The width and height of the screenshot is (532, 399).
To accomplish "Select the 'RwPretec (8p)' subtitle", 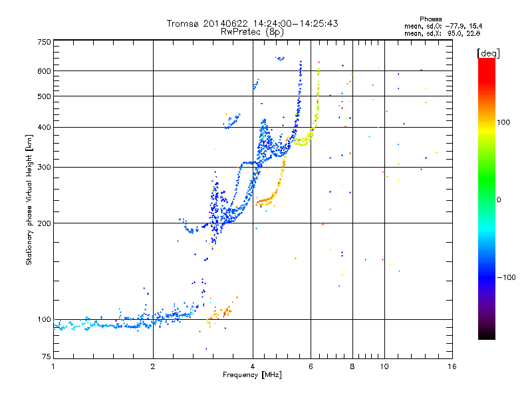I will tap(252, 32).
